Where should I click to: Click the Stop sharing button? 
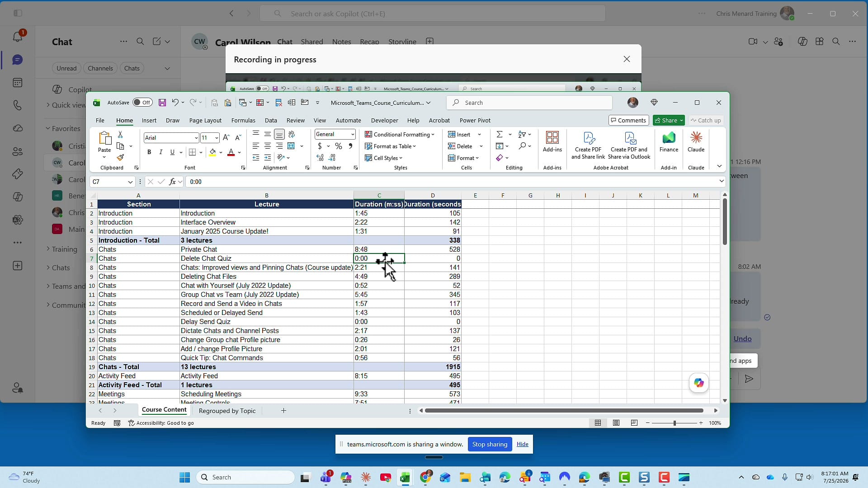pos(490,444)
